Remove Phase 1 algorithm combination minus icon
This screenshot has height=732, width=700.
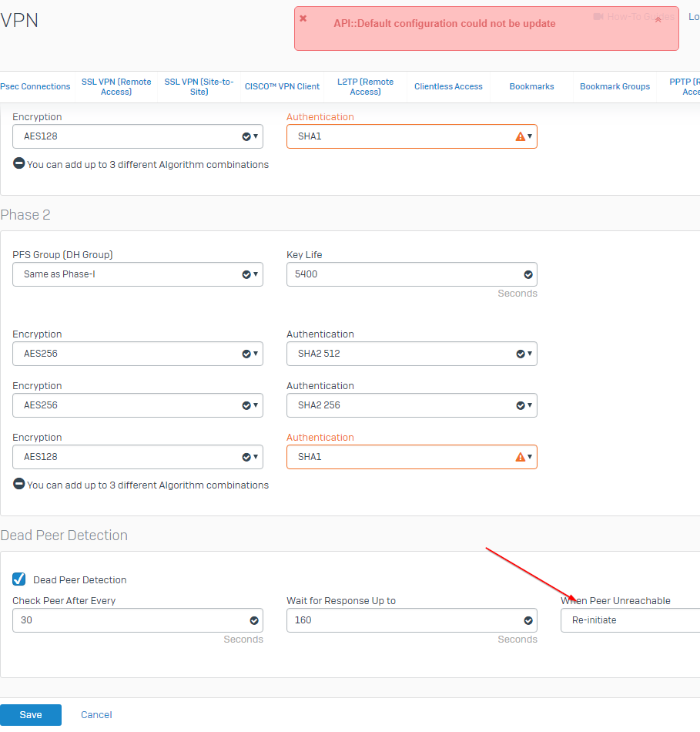click(x=18, y=164)
